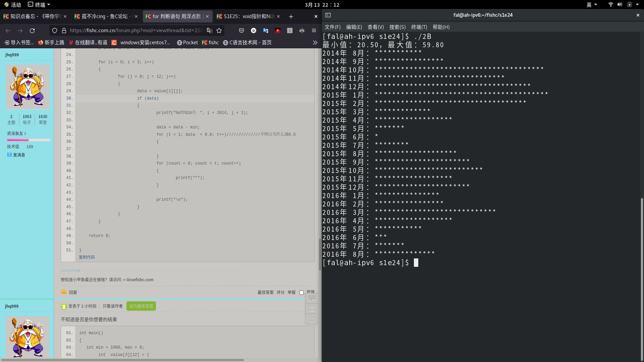Viewport: 644px width, 362px height.
Task: Go back to previous page in Firefox
Action: click(x=8, y=31)
